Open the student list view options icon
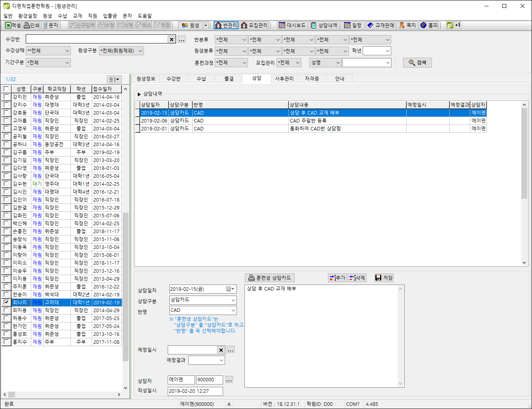The image size is (532, 409). 114,79
